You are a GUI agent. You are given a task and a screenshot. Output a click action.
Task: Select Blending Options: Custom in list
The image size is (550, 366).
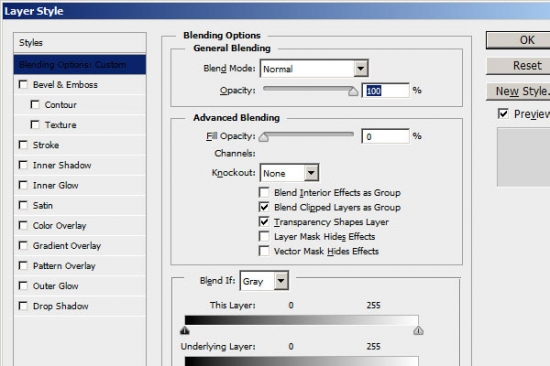[80, 65]
